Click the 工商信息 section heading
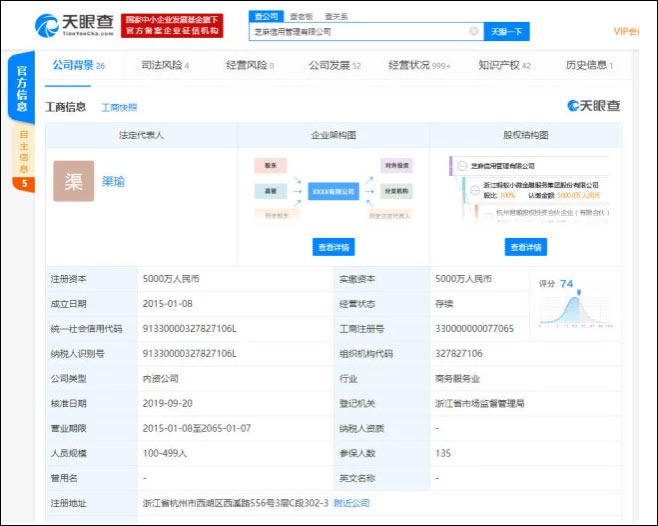Viewport: 658px width, 526px height. pos(65,107)
